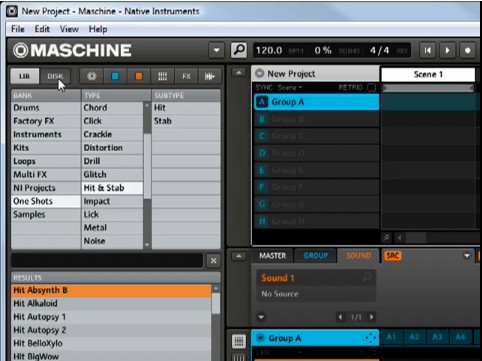Click the browser search input field
The image size is (482, 361).
click(x=107, y=260)
